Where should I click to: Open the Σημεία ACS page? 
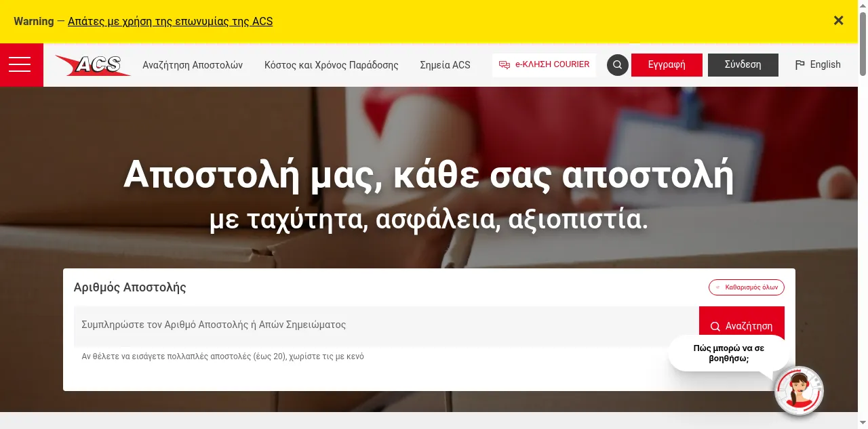(445, 65)
